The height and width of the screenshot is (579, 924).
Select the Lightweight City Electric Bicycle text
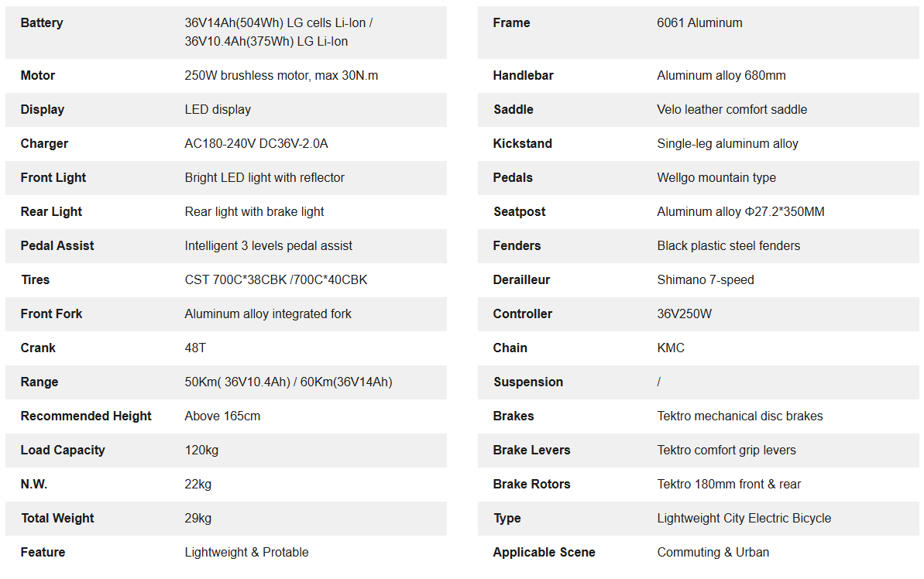[x=744, y=519]
